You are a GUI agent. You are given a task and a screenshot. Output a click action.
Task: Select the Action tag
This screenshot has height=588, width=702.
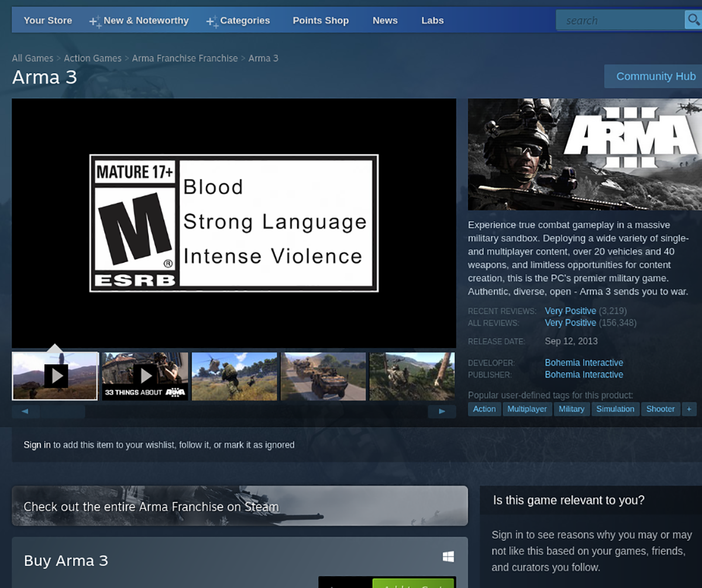pos(484,409)
